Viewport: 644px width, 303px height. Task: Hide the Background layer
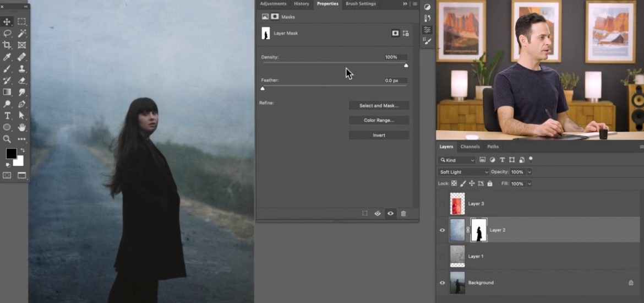pyautogui.click(x=443, y=283)
